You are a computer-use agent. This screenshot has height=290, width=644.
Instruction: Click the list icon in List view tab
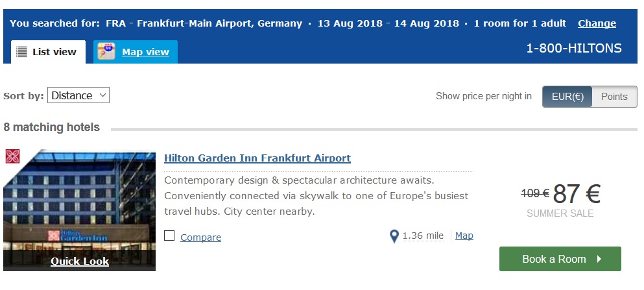click(x=21, y=52)
